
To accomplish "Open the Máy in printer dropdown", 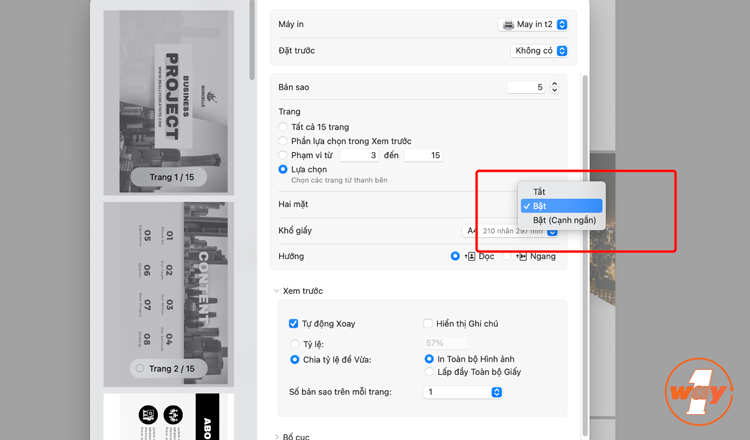I will click(x=533, y=24).
